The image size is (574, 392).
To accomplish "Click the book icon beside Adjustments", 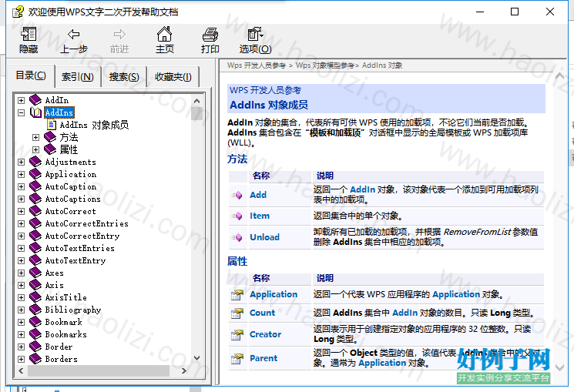I will [35, 162].
